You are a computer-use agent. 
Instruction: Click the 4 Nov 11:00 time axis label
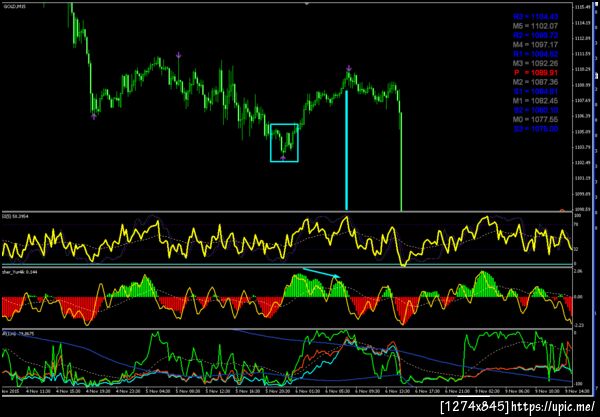tap(38, 391)
